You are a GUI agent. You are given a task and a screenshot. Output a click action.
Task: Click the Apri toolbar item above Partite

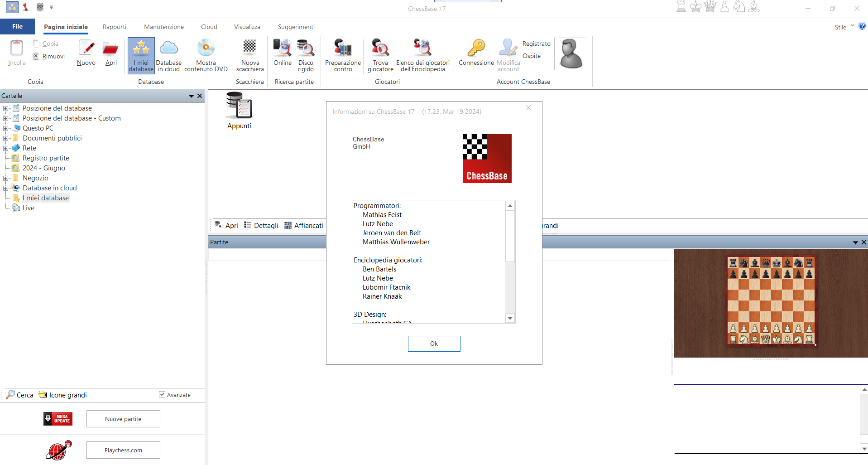(x=226, y=225)
